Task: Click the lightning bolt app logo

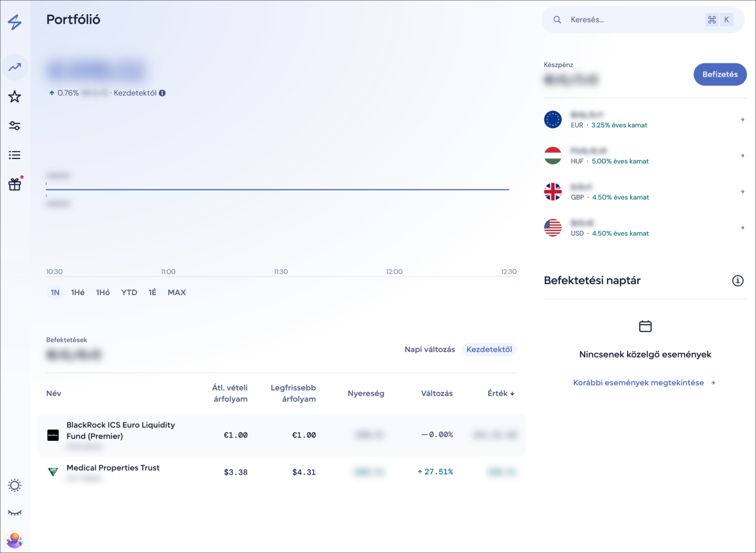Action: 15,22
